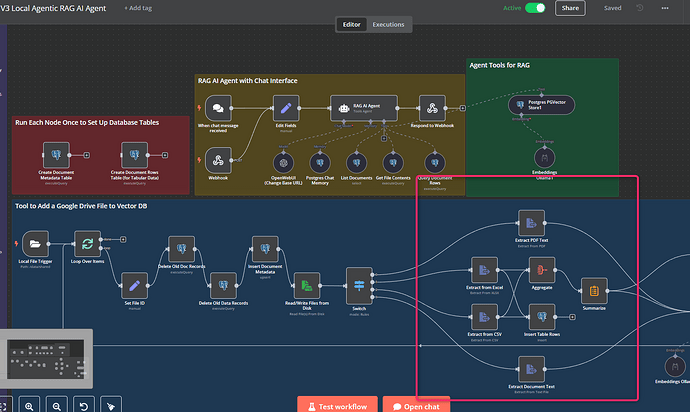
Task: Select the 'RAG AI Agent with Chat Interface' sticky title
Action: pyautogui.click(x=247, y=81)
